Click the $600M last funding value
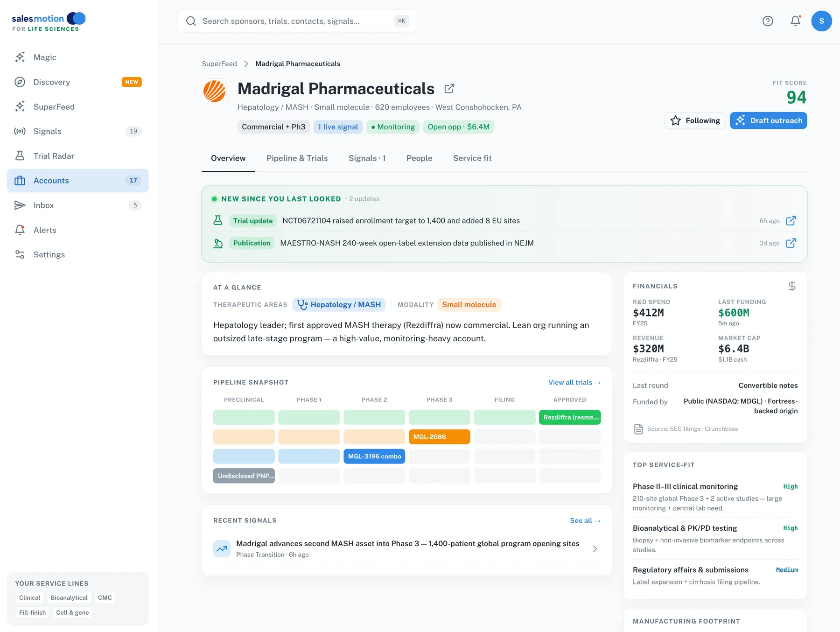 (734, 313)
